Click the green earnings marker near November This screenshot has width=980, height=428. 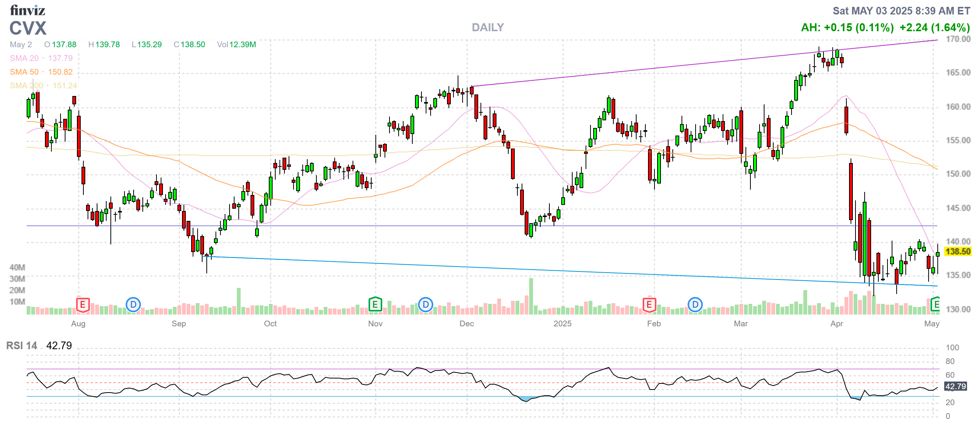[375, 305]
